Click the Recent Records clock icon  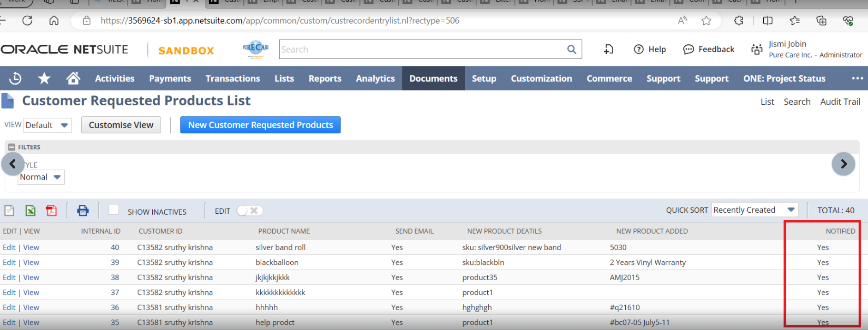(x=15, y=78)
